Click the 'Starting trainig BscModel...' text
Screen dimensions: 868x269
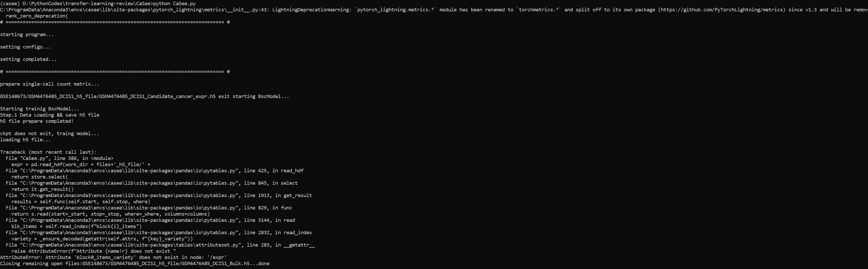click(x=39, y=109)
